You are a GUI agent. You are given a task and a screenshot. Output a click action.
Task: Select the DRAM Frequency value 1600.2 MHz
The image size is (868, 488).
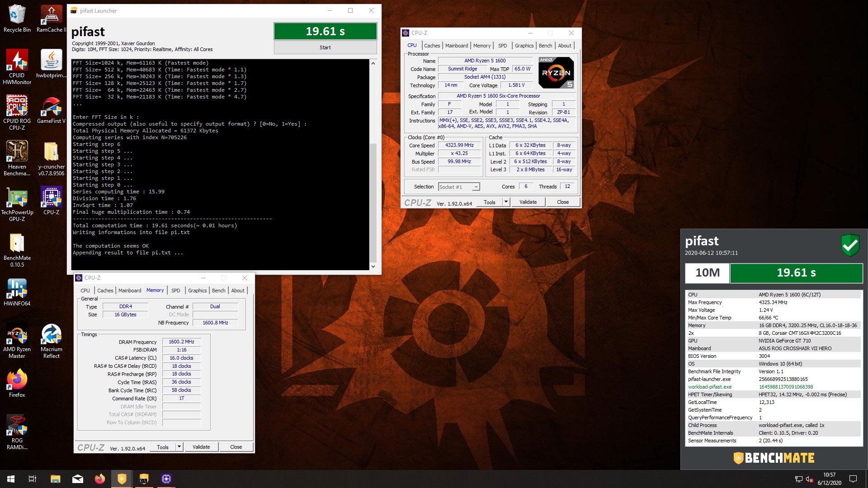tap(181, 342)
